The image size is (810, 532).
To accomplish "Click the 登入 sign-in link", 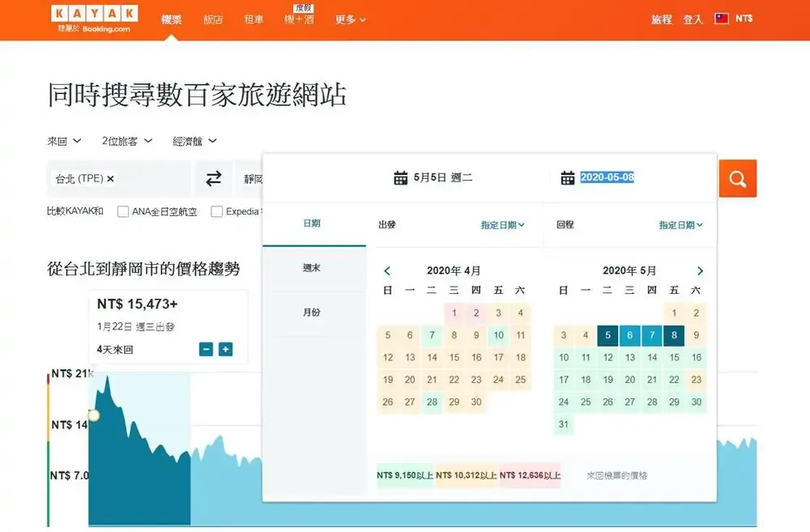I will click(693, 19).
